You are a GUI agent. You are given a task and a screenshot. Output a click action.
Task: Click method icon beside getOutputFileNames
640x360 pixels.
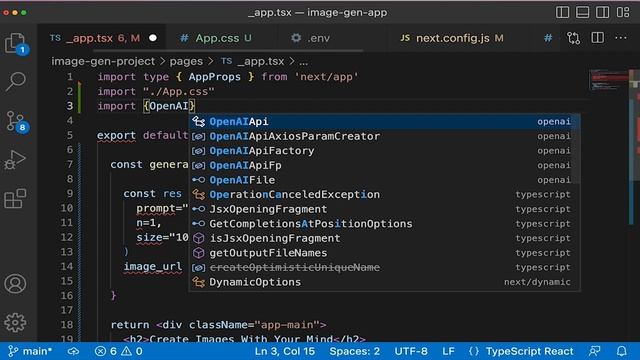pos(198,253)
